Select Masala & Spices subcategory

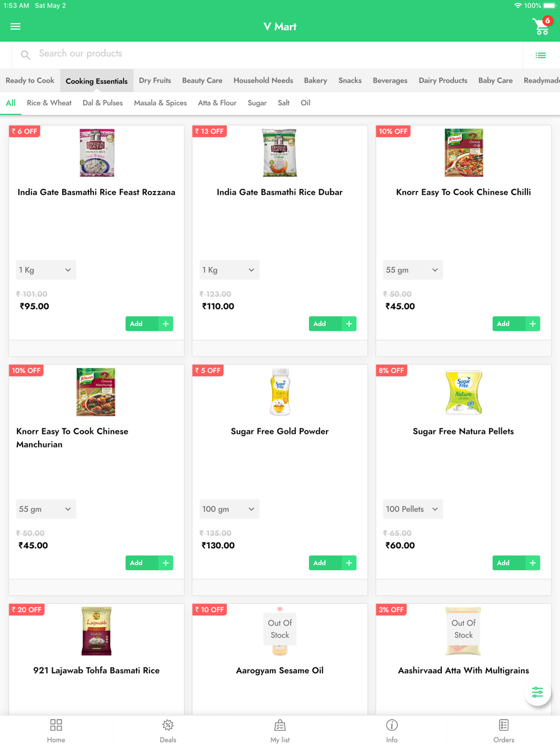[x=160, y=103]
